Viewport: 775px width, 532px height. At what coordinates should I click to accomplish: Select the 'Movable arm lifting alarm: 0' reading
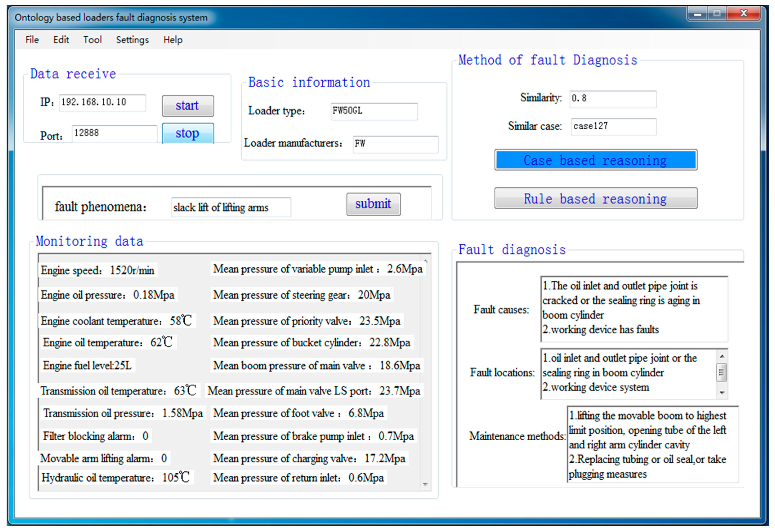point(104,458)
